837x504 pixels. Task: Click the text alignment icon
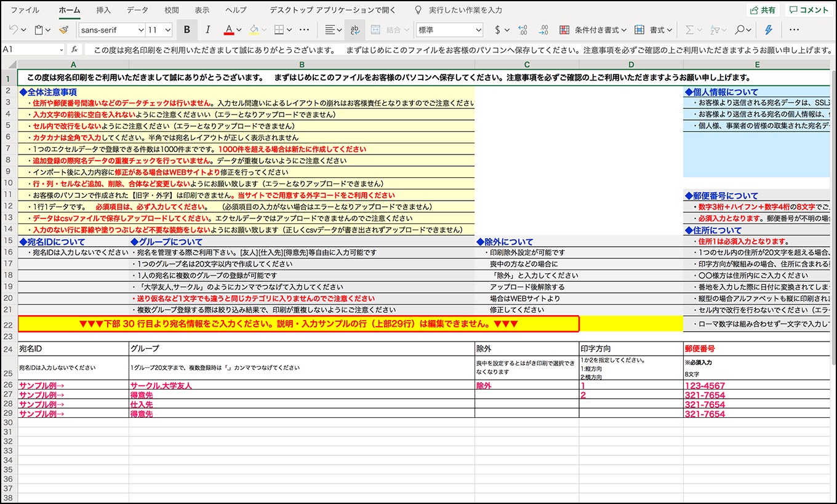point(330,30)
